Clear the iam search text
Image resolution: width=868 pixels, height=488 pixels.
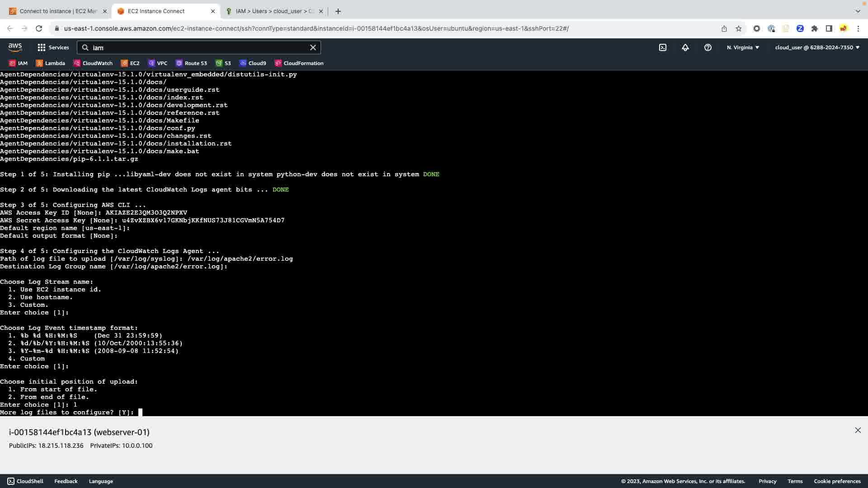[313, 47]
